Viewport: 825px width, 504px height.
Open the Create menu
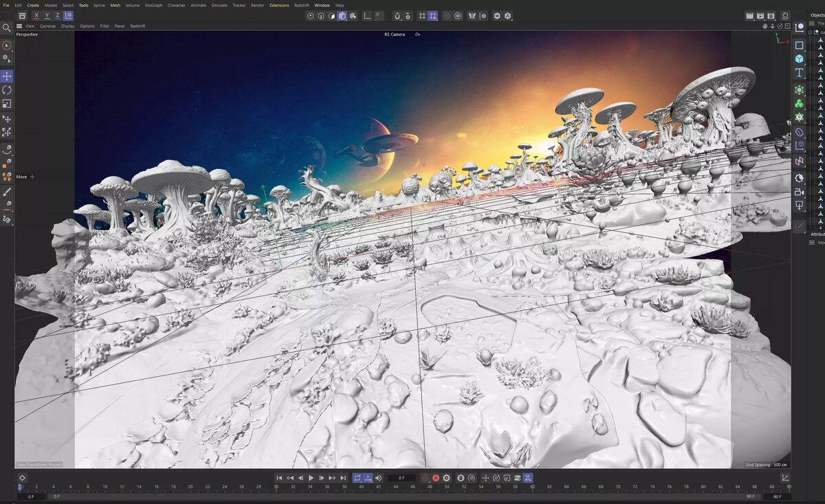pos(33,5)
